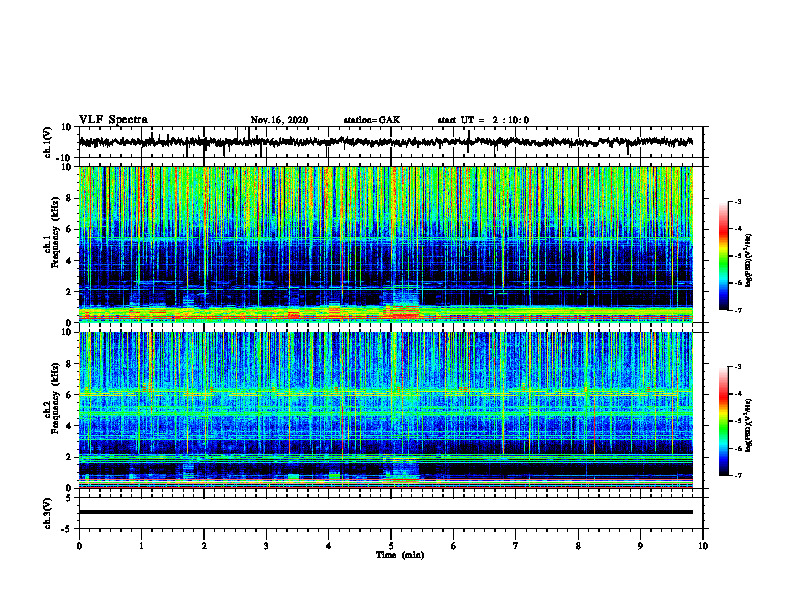
Task: Click the 'Time (min)' axis title
Action: [400, 555]
